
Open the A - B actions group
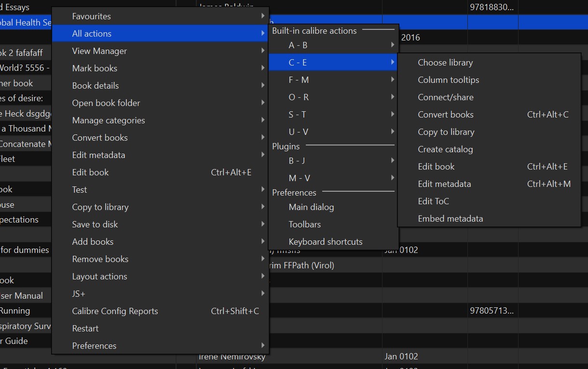click(x=298, y=45)
